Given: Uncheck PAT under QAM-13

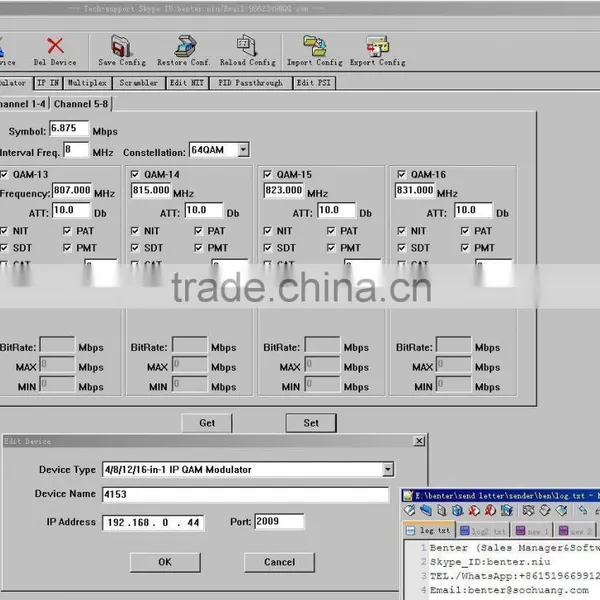Looking at the screenshot, I should (67, 231).
